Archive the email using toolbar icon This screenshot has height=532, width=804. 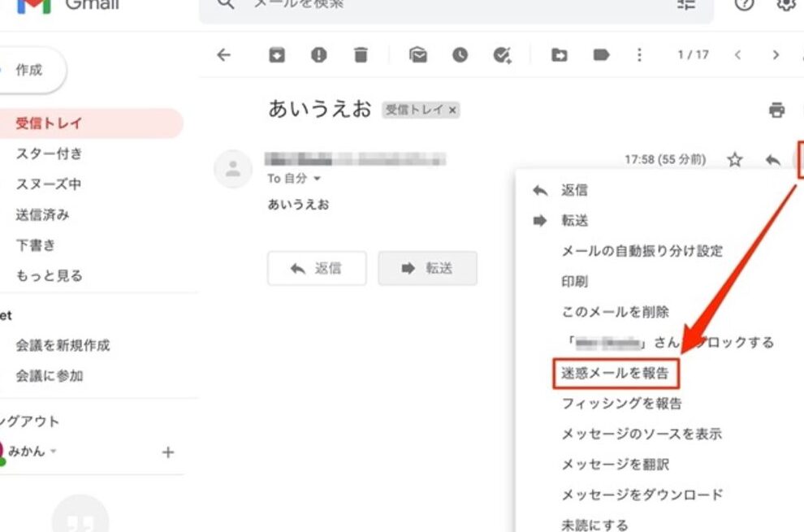[277, 55]
